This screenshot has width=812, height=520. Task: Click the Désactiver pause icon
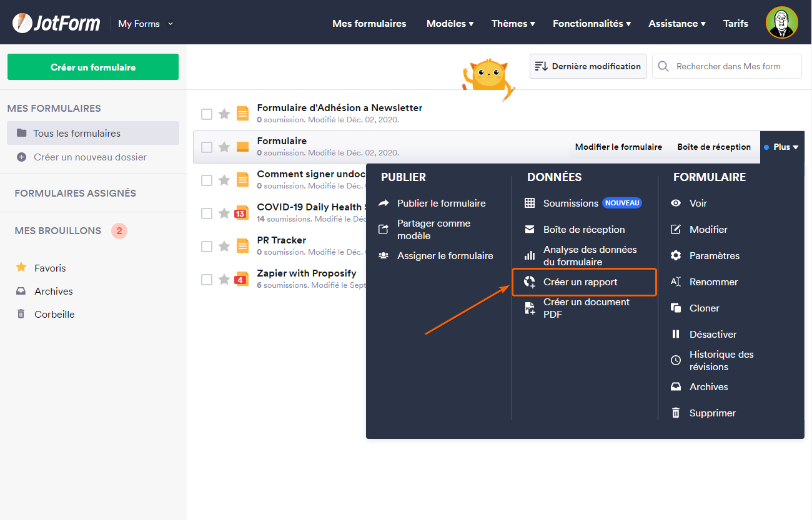coord(676,335)
